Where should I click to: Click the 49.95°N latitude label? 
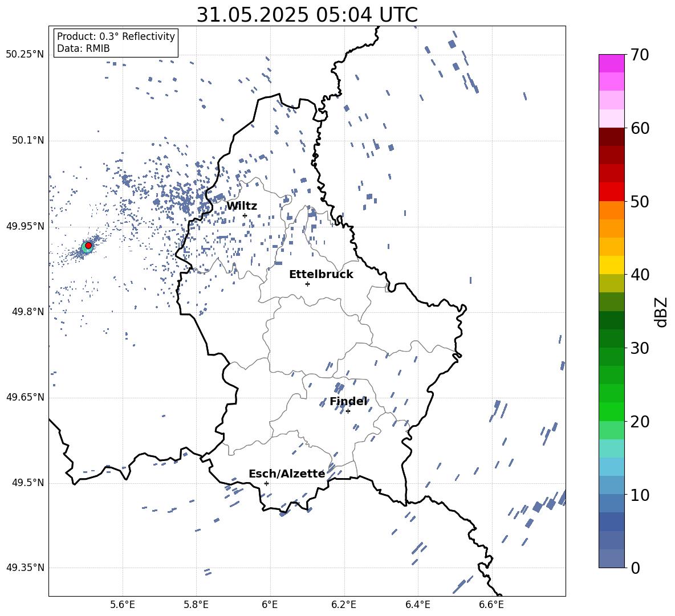click(x=25, y=226)
